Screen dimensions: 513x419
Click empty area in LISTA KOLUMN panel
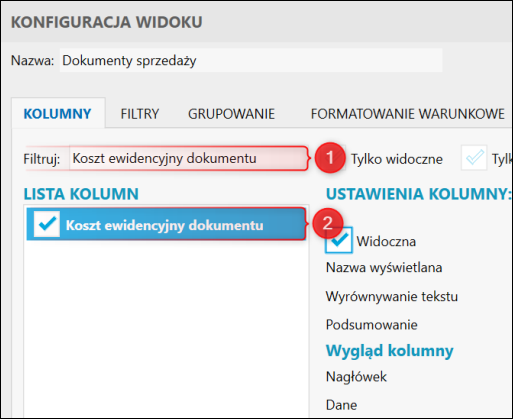[166, 327]
